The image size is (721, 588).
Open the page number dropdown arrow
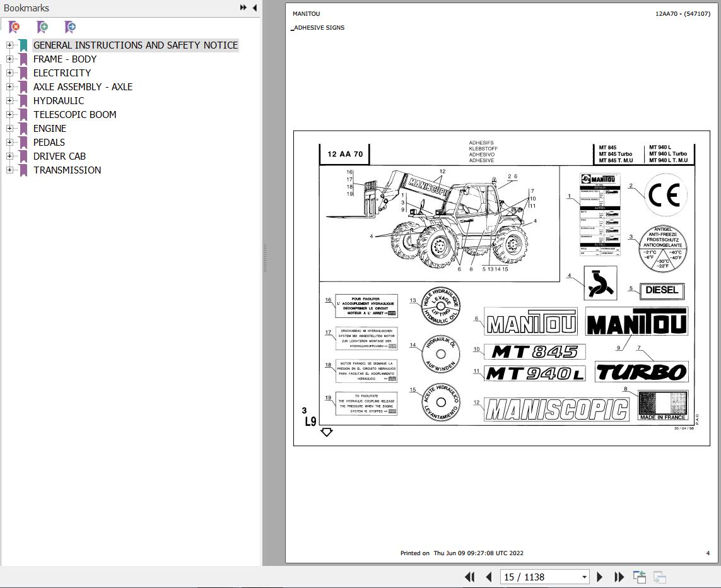(x=584, y=577)
